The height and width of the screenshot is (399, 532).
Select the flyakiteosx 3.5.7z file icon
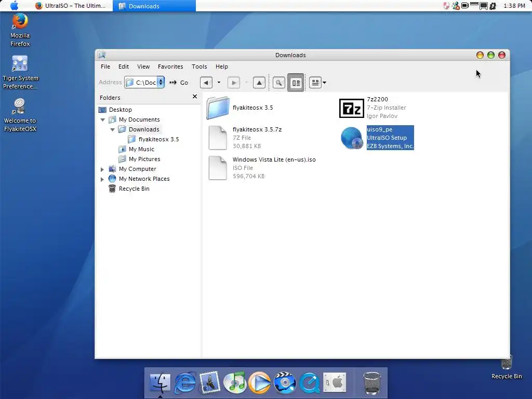pos(218,138)
